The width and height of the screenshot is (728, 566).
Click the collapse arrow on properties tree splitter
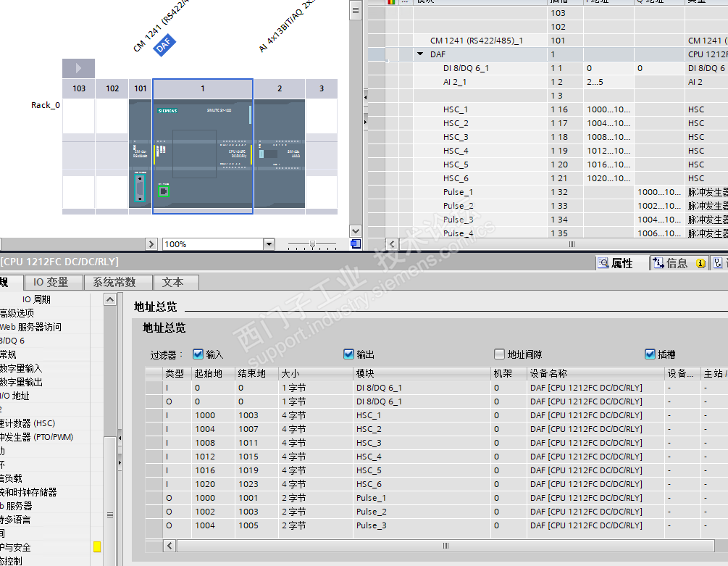coord(120,438)
